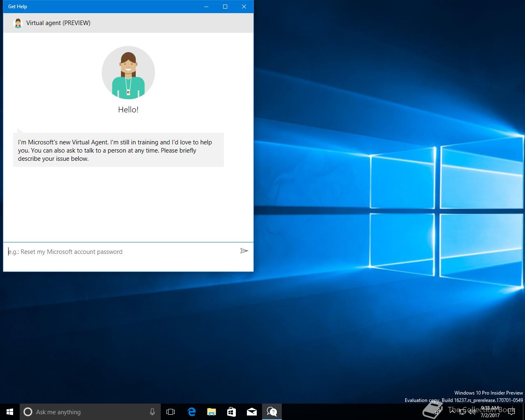Launch Microsoft Edge from the taskbar

click(192, 412)
